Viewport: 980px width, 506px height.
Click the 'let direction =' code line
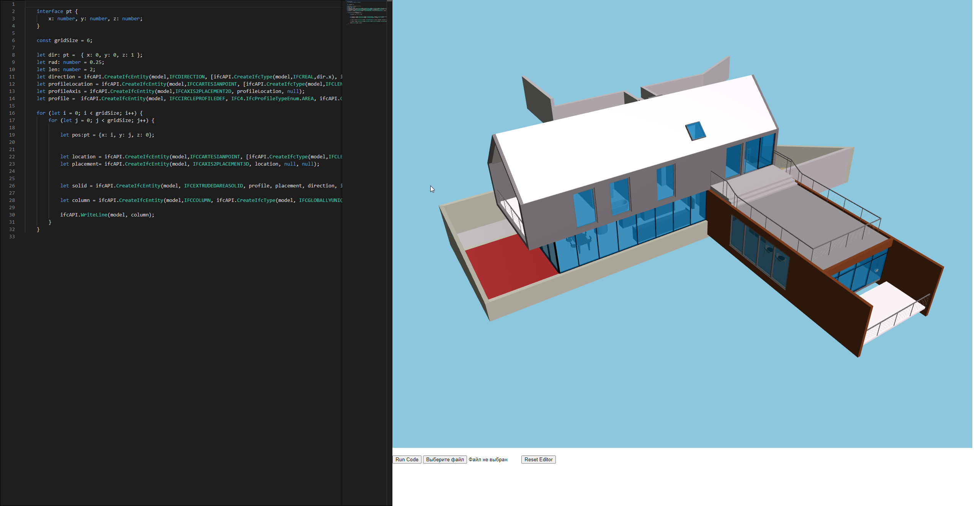(189, 77)
